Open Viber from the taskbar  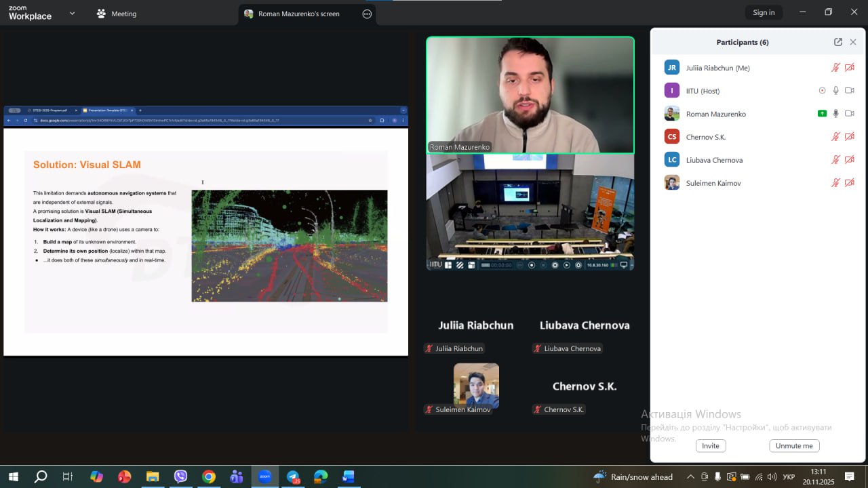(180, 476)
